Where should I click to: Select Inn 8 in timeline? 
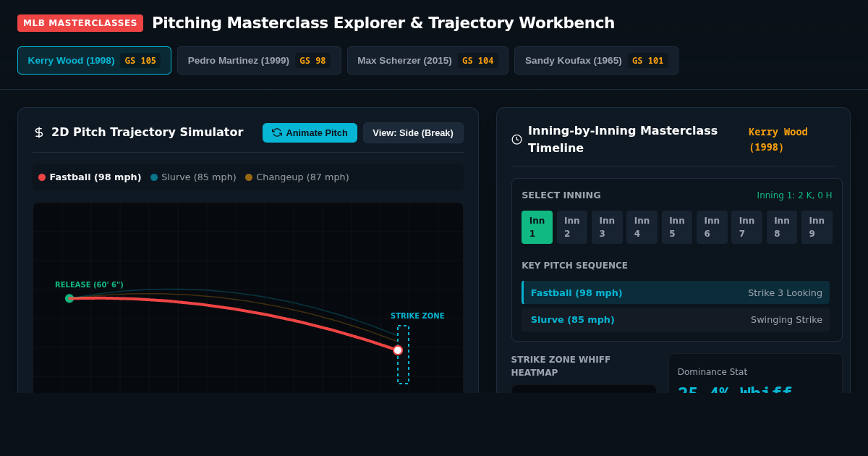tap(782, 227)
